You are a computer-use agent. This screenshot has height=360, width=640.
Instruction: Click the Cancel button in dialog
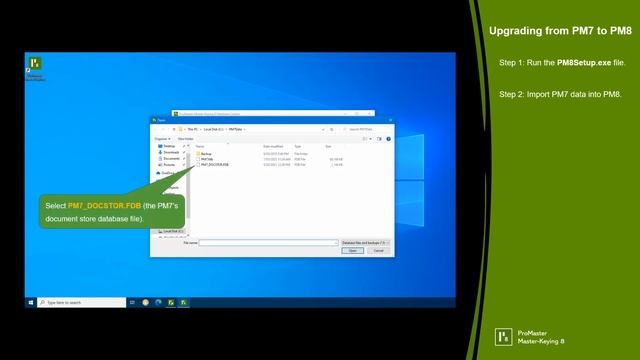pyautogui.click(x=378, y=251)
